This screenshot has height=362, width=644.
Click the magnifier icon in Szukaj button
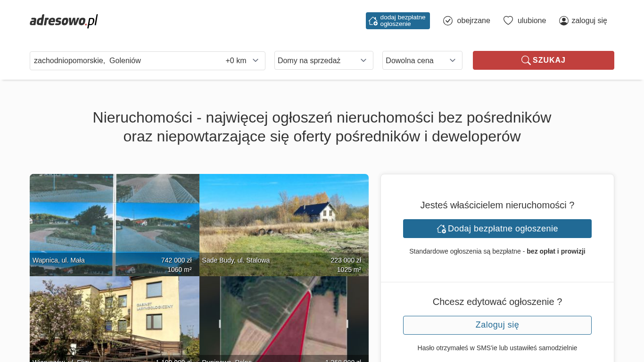(526, 60)
